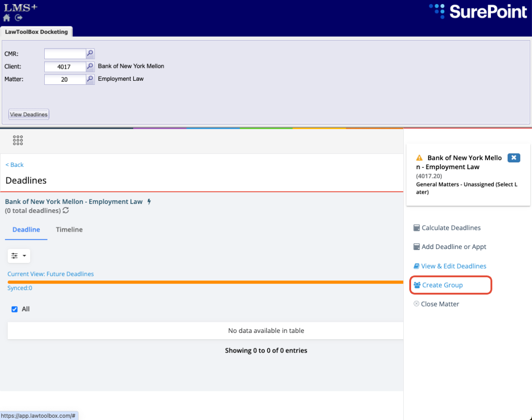
Task: Open View & Edit Deadlines
Action: point(450,266)
